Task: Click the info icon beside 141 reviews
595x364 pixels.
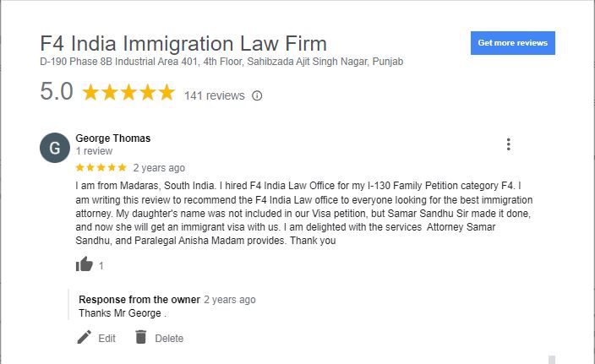Action: 257,95
